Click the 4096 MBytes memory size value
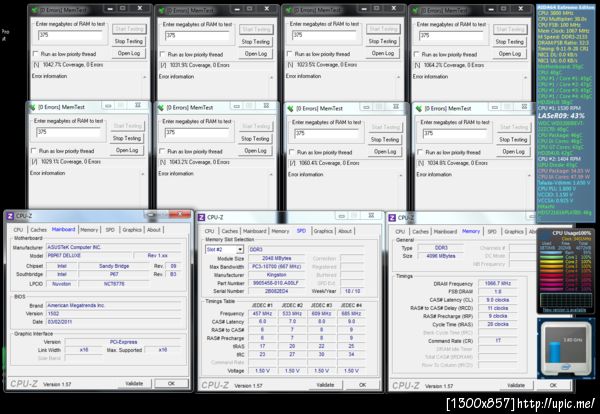The image size is (600, 414). [x=441, y=256]
